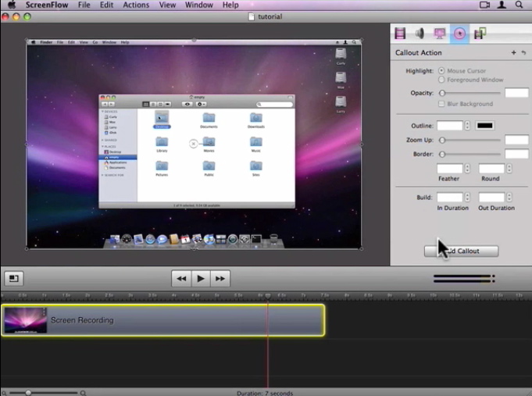Click the Documents folder in the preview
This screenshot has height=396, width=532.
[x=209, y=120]
